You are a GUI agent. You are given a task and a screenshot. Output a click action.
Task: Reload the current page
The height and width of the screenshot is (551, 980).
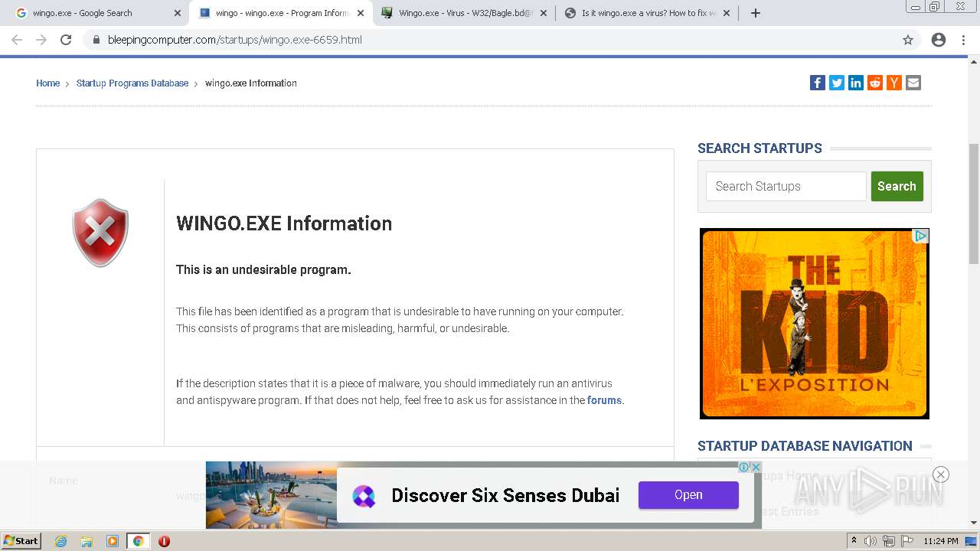[66, 40]
